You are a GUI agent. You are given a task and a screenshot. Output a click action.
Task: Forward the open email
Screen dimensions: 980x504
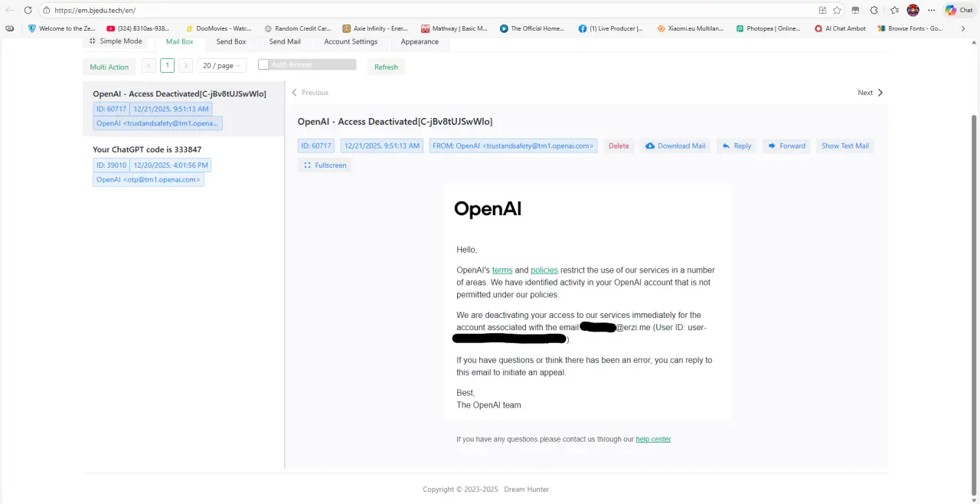[786, 146]
